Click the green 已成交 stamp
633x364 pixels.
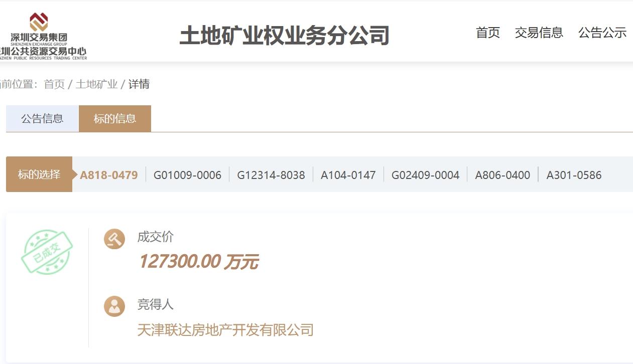47,252
